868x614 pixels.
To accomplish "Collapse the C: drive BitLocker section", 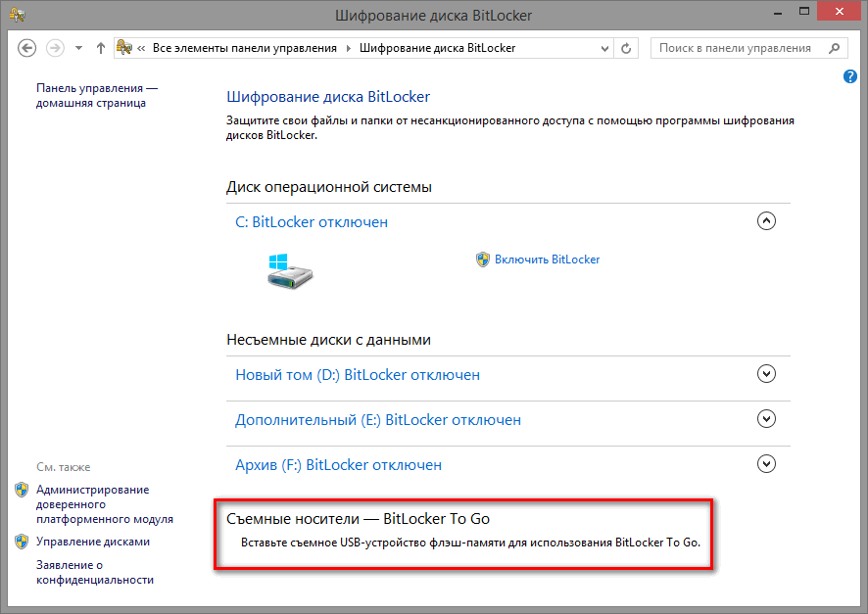I will coord(767,221).
